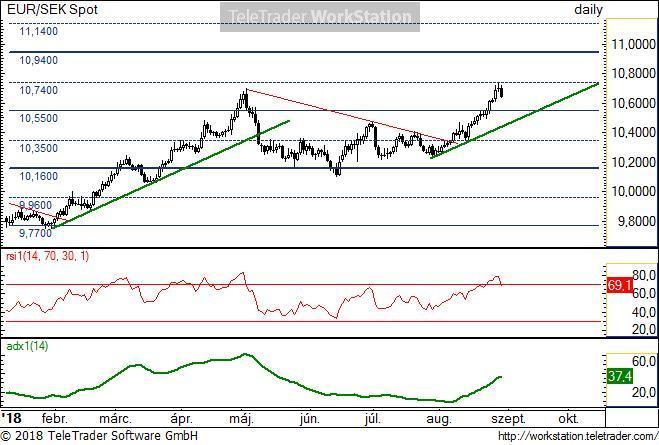Click the aug. month label on time axis
This screenshot has height=445, width=659.
click(439, 419)
